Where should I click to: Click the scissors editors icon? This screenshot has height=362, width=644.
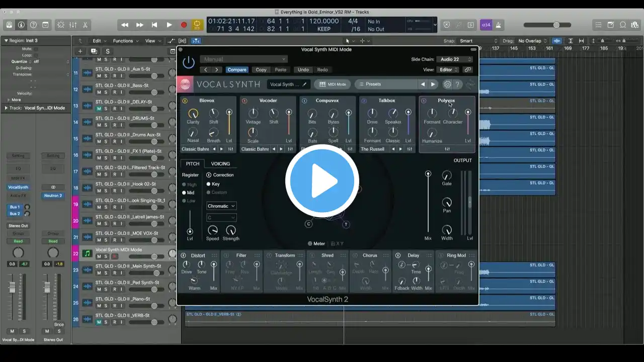pos(85,25)
